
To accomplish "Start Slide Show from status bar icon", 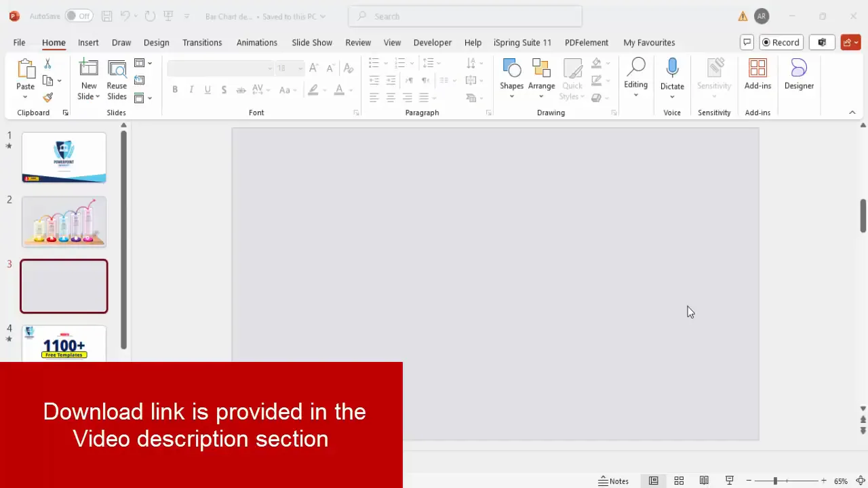I will (x=730, y=481).
